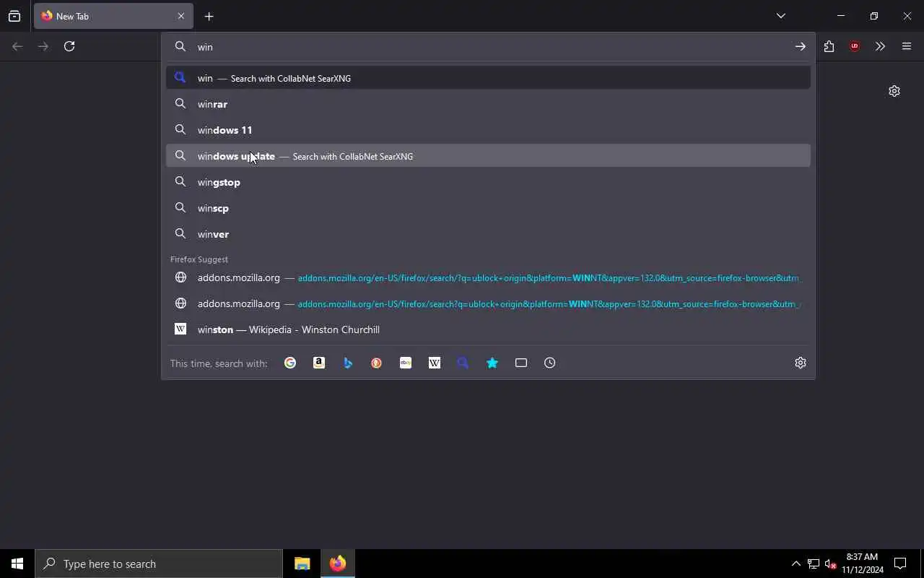Expand the list all tabs dropdown
924x578 pixels.
[781, 16]
